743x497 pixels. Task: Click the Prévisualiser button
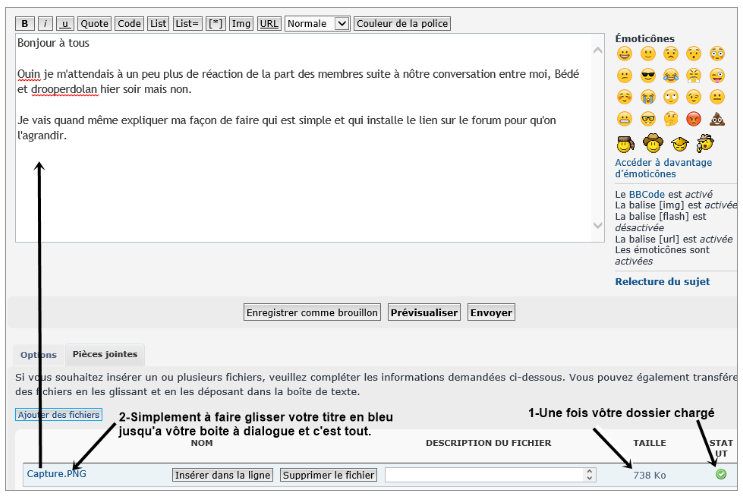pyautogui.click(x=424, y=313)
